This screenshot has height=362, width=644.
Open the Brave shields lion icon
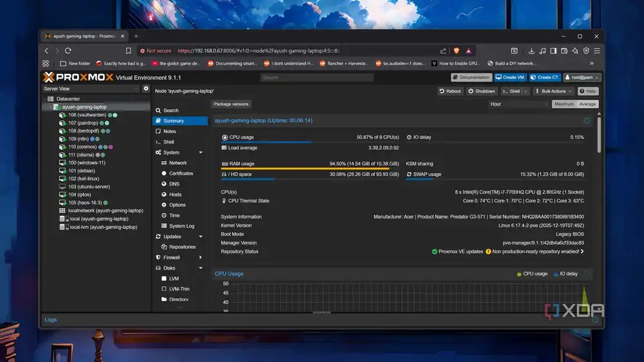456,50
